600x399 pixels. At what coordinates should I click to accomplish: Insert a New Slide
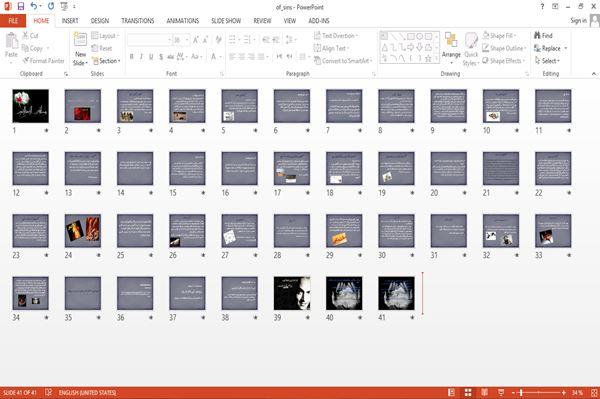[x=80, y=49]
